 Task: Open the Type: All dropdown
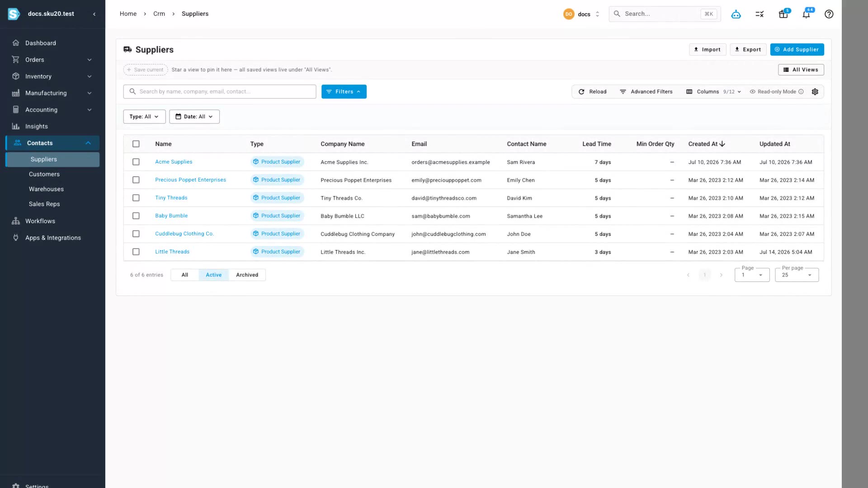pyautogui.click(x=144, y=117)
